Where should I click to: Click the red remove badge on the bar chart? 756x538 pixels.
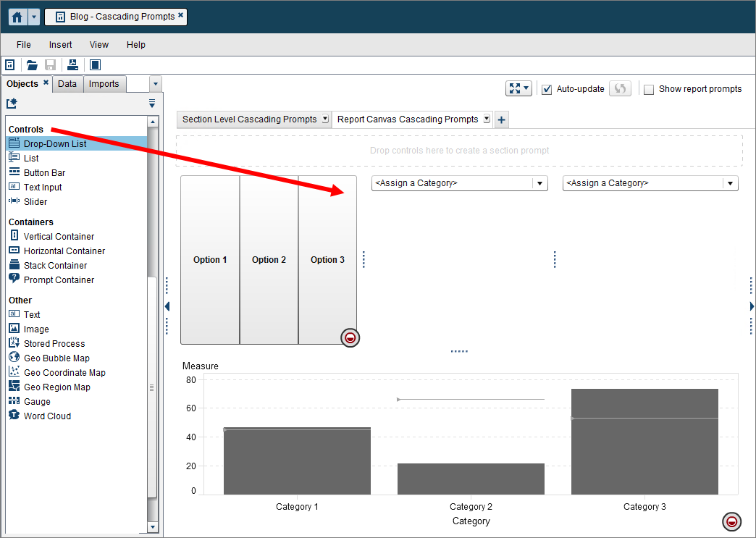coord(731,522)
